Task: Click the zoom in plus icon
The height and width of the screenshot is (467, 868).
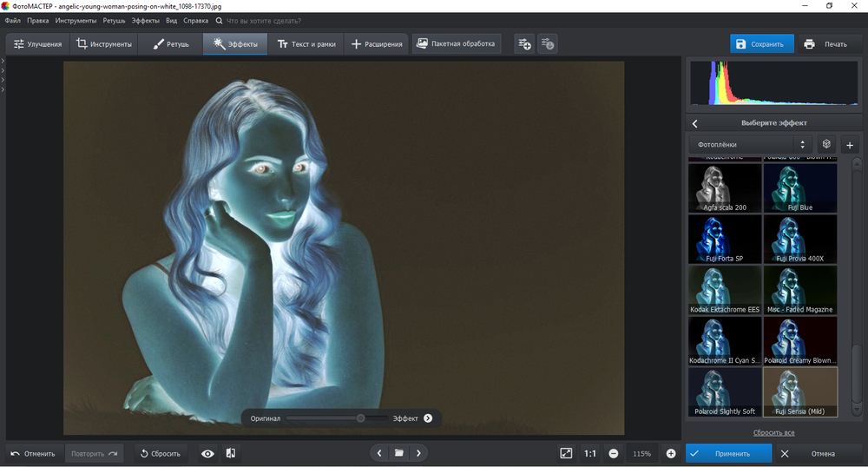Action: [671, 453]
